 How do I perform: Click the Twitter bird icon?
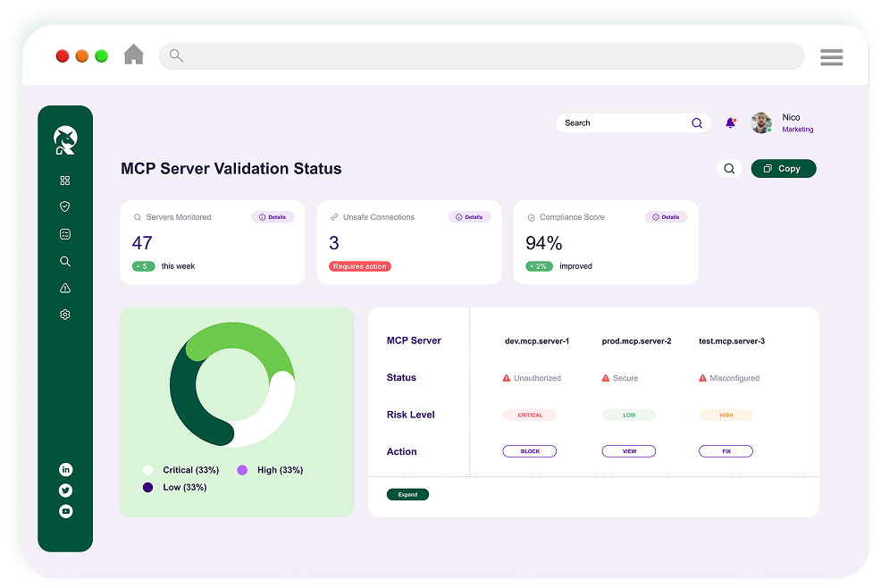pos(65,491)
